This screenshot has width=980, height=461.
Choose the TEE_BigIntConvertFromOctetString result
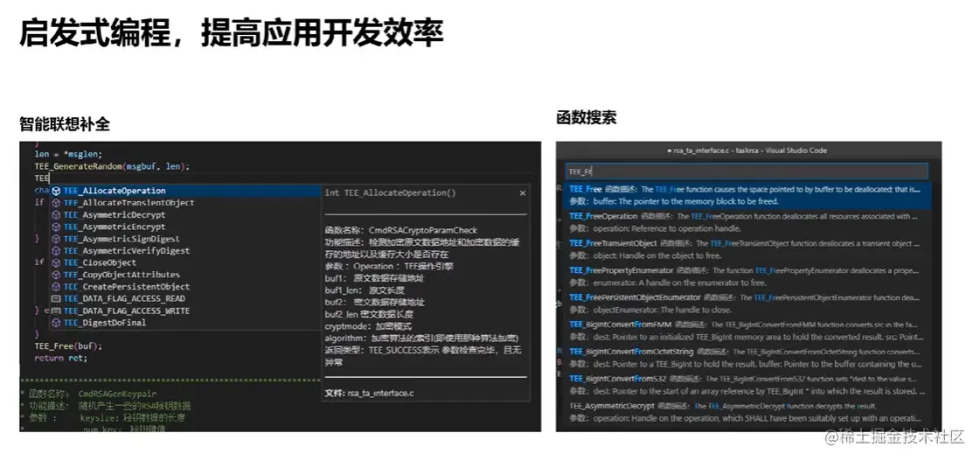[748, 357]
